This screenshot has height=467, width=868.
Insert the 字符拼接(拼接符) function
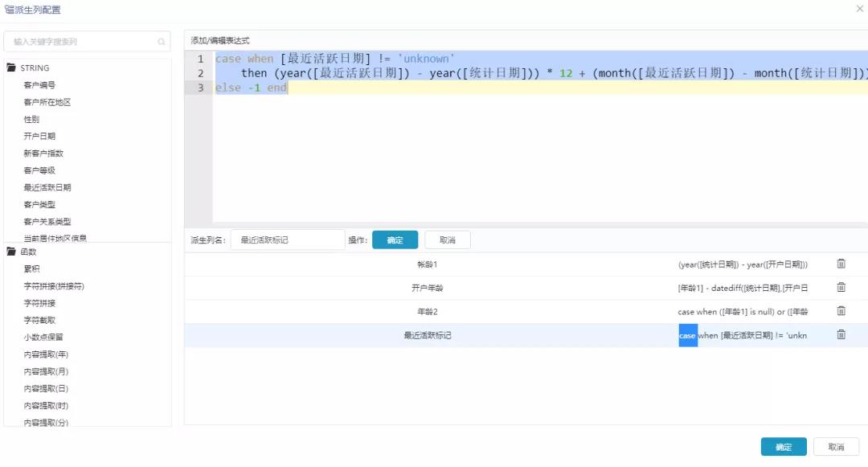[x=54, y=285]
